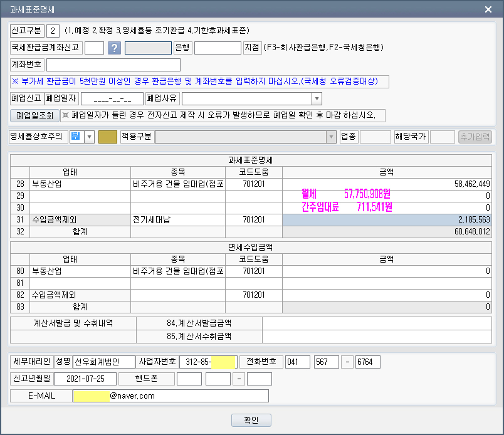Select the row 31 전기세대납 amount cell

[387, 219]
